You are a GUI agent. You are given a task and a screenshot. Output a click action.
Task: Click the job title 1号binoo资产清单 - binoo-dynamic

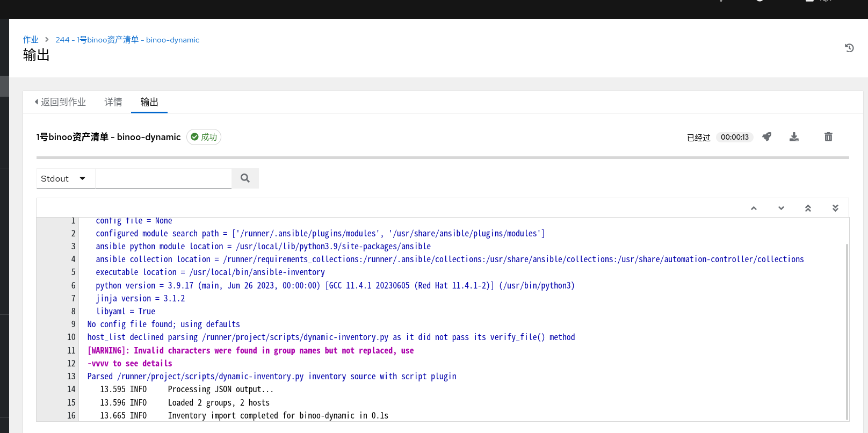click(x=108, y=137)
